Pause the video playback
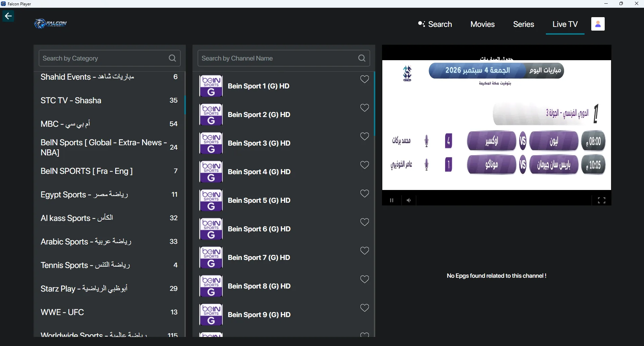644x346 pixels. click(391, 200)
